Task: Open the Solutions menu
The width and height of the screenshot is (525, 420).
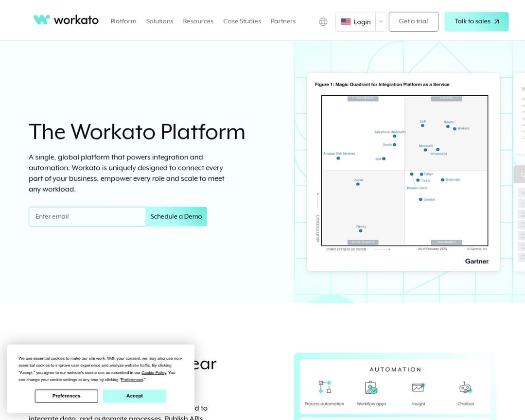Action: (159, 21)
